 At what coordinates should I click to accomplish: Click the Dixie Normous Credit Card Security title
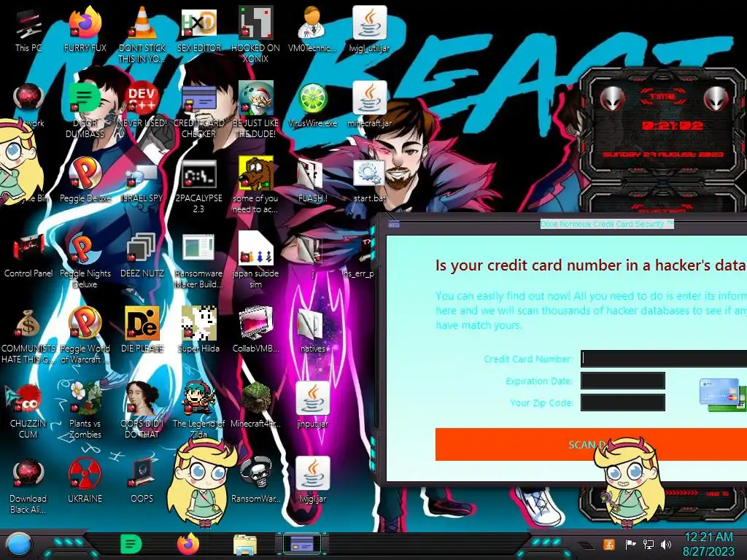(x=606, y=224)
